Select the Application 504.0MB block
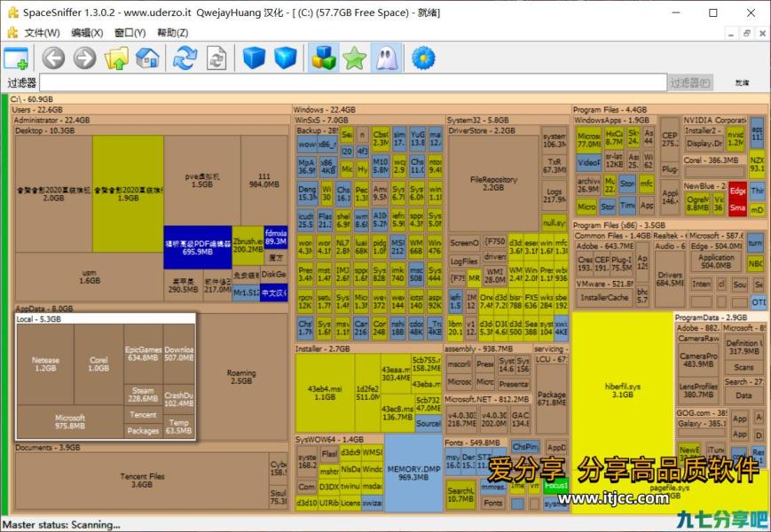Viewport: 771px width, 532px height. pyautogui.click(x=716, y=262)
